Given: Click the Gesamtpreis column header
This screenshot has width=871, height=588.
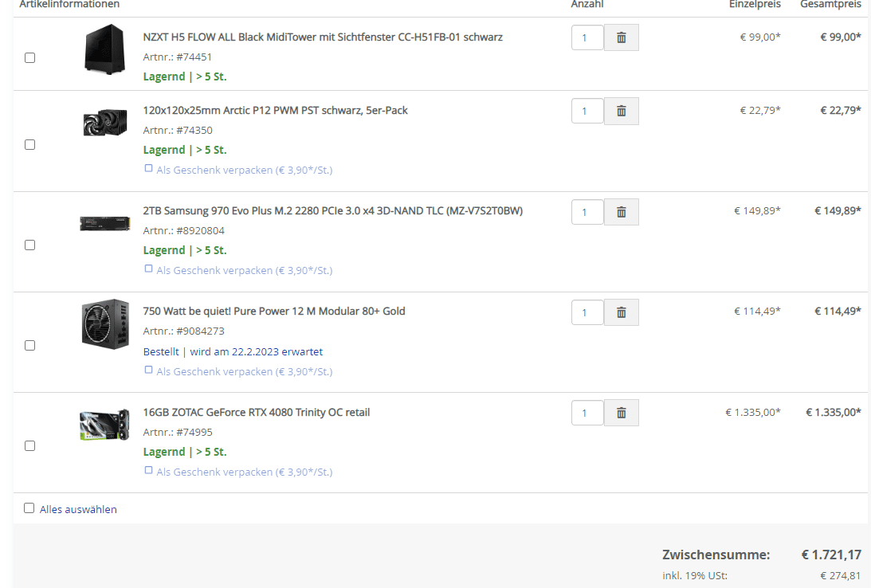Looking at the screenshot, I should [830, 5].
